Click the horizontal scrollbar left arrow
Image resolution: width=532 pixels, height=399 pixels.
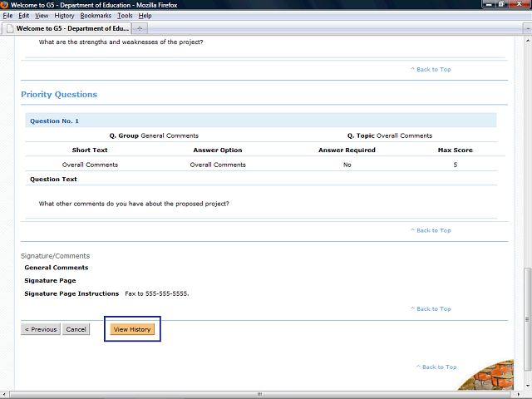click(4, 394)
